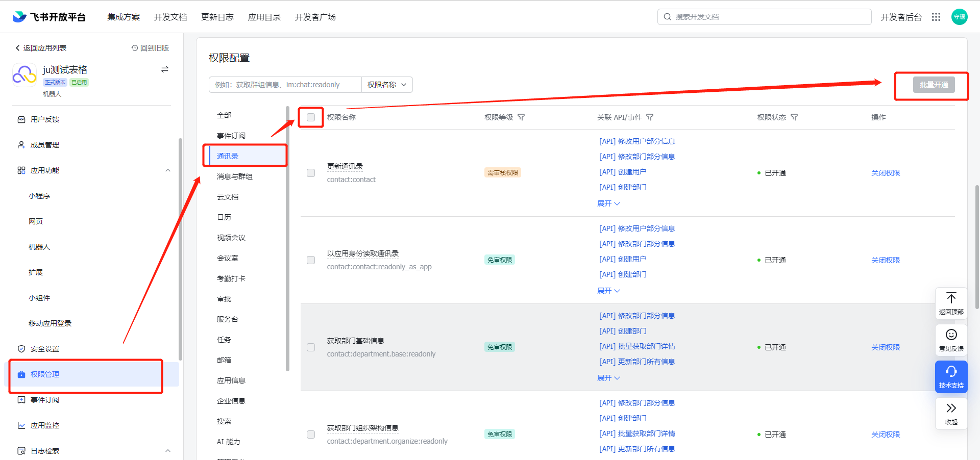The height and width of the screenshot is (460, 980).
Task: Click the switch-app arrows icon beside ju测试表格
Action: [165, 69]
